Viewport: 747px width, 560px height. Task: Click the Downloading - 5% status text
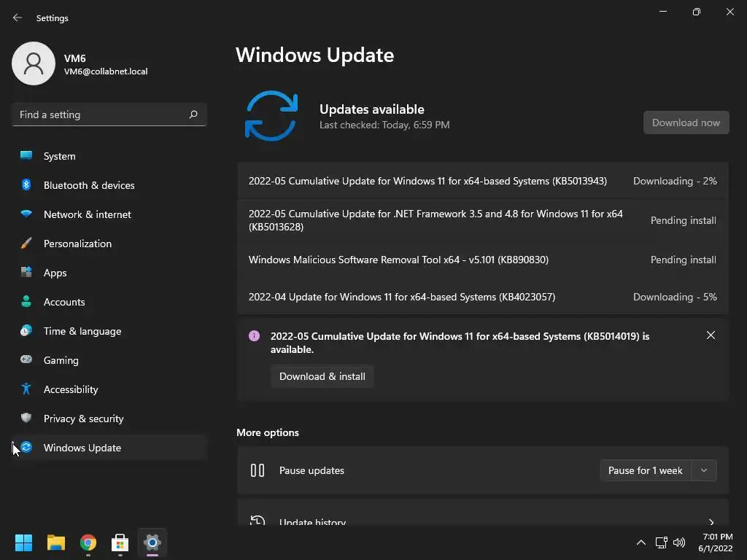[675, 297]
